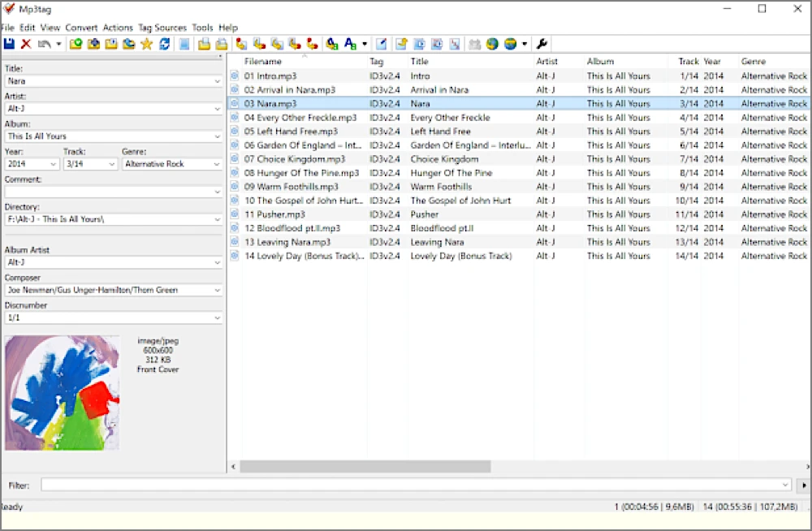Click the yellow star Favorites icon
This screenshot has height=531, width=812.
click(x=146, y=44)
